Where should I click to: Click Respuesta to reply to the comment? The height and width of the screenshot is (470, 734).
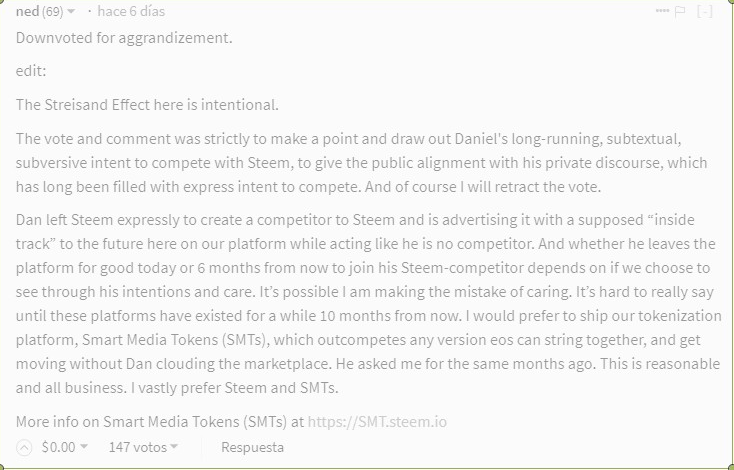[x=252, y=447]
